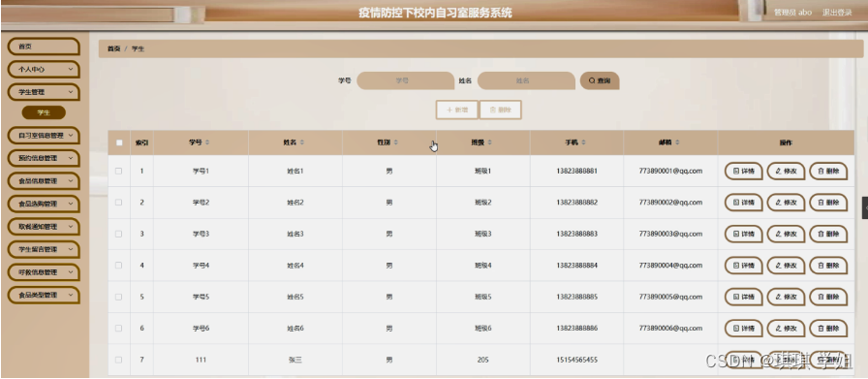Open 详情 for row 学号5

[743, 297]
